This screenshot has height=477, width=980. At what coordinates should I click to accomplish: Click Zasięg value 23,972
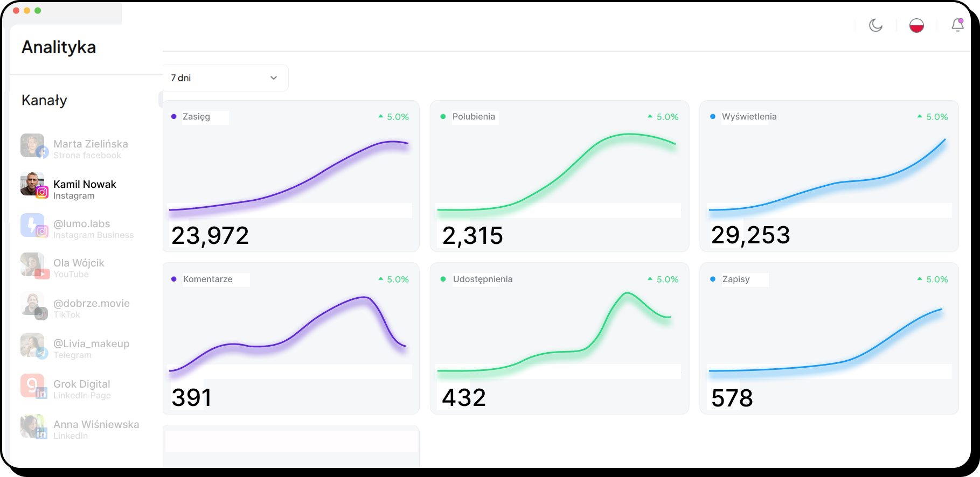(210, 236)
